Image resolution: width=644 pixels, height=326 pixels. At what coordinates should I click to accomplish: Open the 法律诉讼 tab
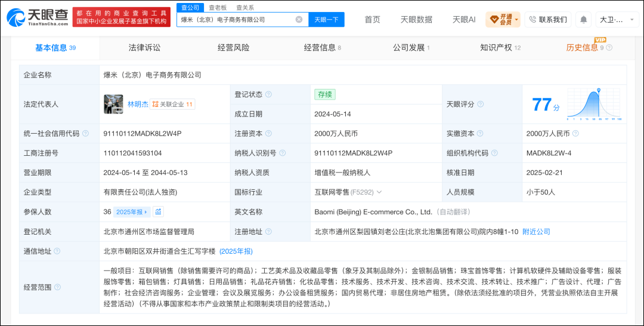click(144, 48)
